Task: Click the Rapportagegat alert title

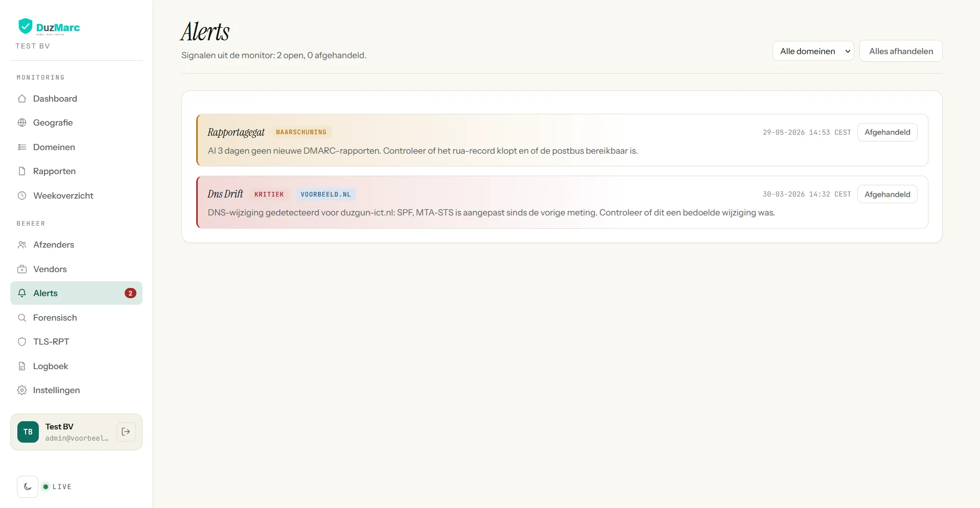Action: point(236,132)
